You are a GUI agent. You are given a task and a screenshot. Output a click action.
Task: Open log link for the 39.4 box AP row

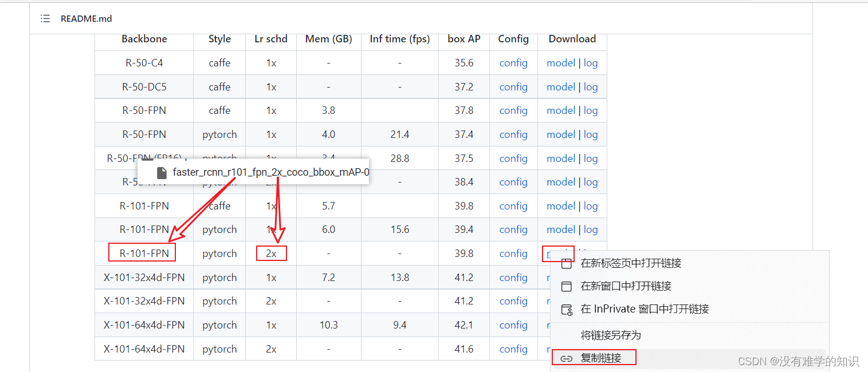[591, 229]
